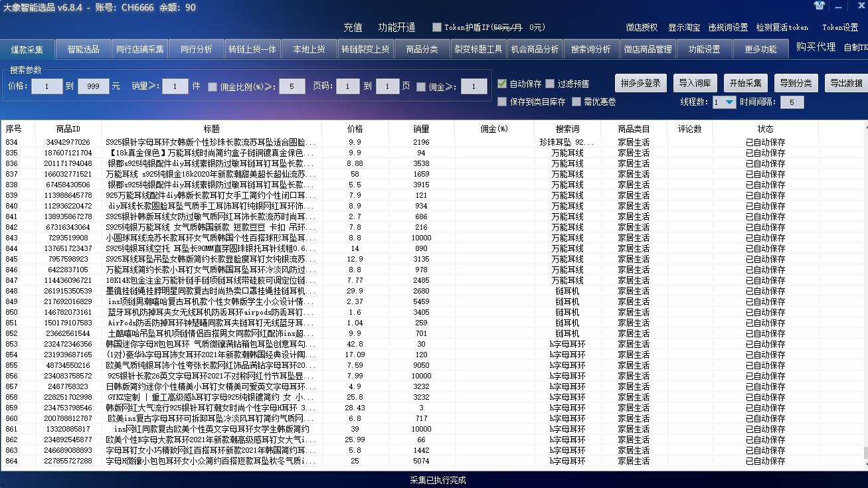Select the 功能设置 tab
The image size is (868, 488).
[704, 49]
